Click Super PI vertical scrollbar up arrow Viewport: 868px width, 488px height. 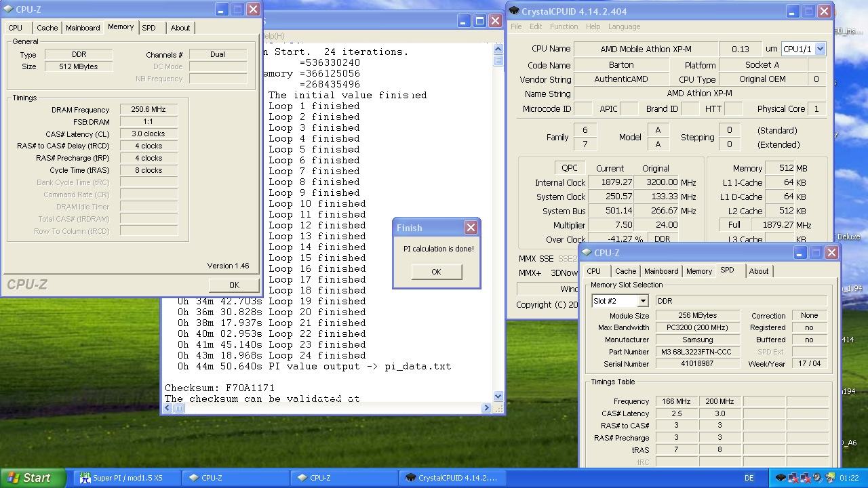pos(498,49)
